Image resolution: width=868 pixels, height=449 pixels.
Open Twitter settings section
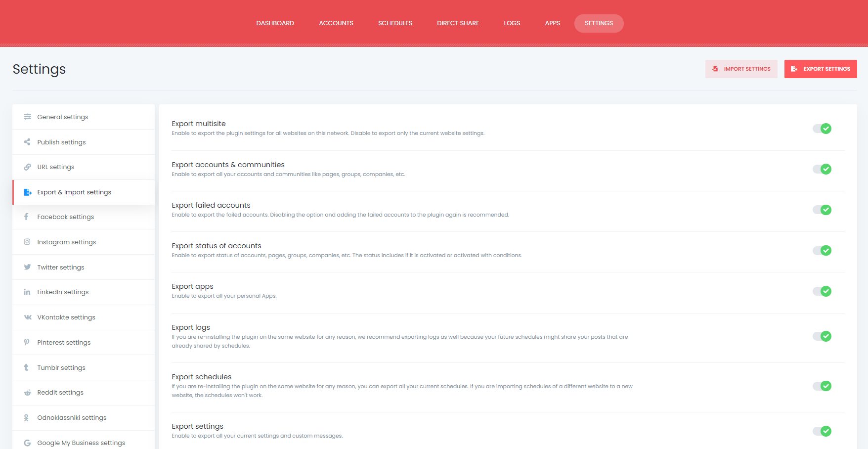(x=84, y=268)
